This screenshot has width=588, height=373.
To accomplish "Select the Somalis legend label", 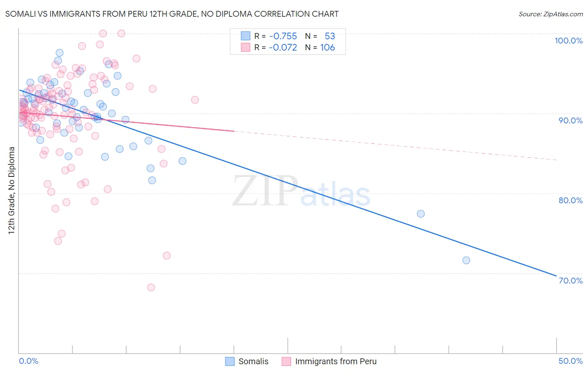I will [x=253, y=361].
